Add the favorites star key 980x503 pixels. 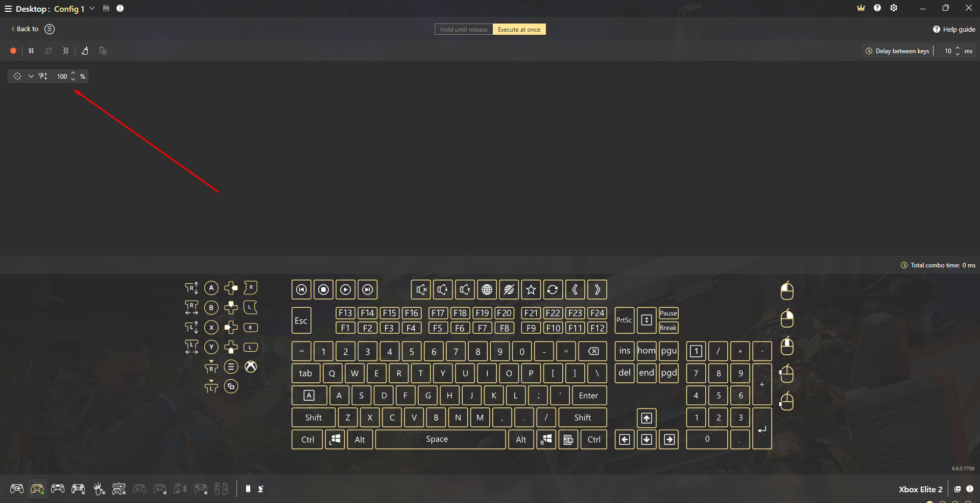(531, 290)
